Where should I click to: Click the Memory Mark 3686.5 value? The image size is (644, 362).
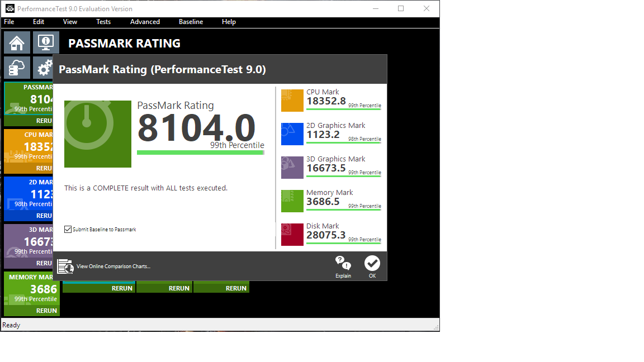[x=323, y=202]
